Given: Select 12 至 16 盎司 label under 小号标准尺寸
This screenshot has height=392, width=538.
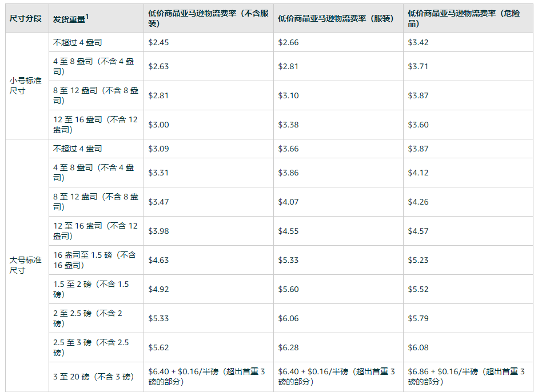Looking at the screenshot, I should point(95,125).
